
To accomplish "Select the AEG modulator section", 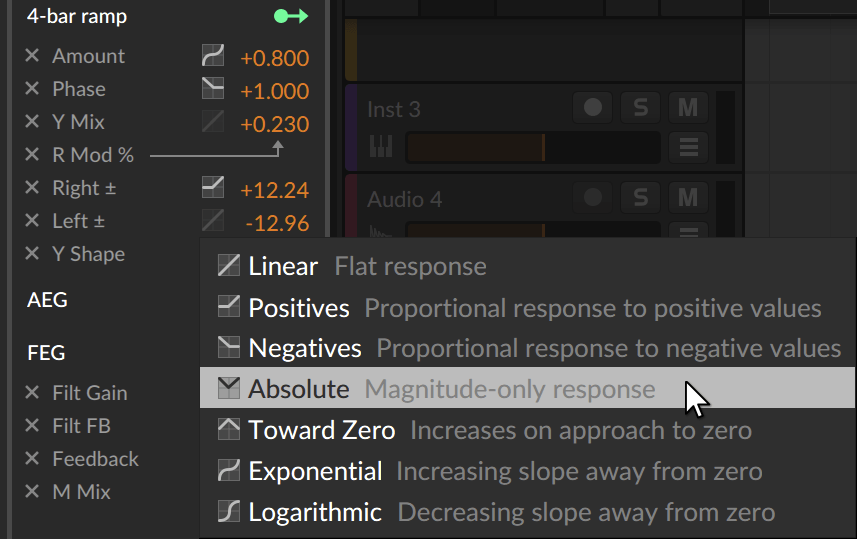I will click(47, 300).
